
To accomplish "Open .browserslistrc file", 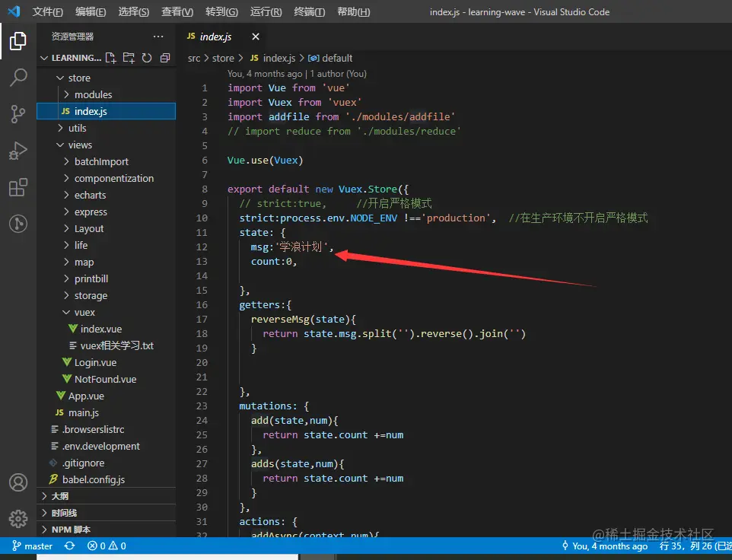I will click(106, 430).
